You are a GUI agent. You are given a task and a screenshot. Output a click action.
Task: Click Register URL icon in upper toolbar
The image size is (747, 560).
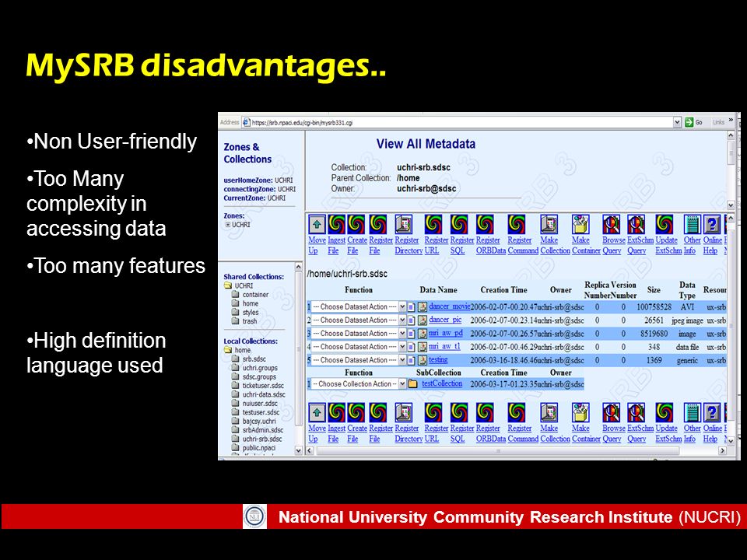point(433,224)
